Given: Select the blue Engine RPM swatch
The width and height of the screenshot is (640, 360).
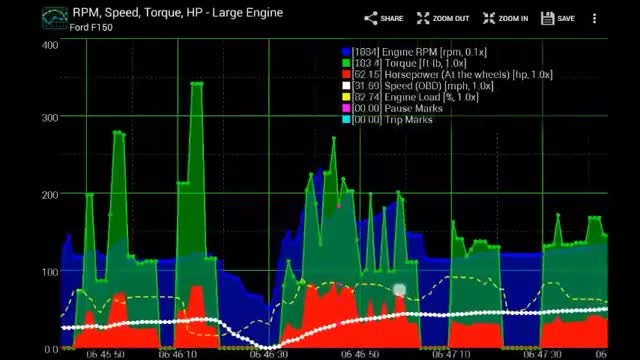Looking at the screenshot, I should [346, 52].
